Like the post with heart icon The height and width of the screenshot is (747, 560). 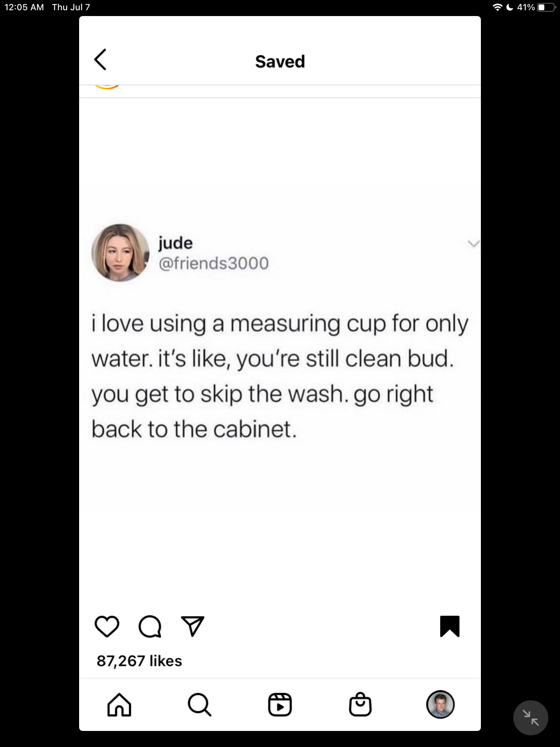coord(107,626)
